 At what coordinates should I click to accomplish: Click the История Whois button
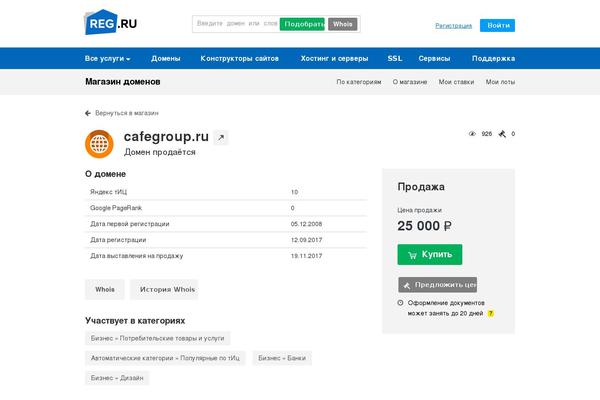tap(164, 289)
